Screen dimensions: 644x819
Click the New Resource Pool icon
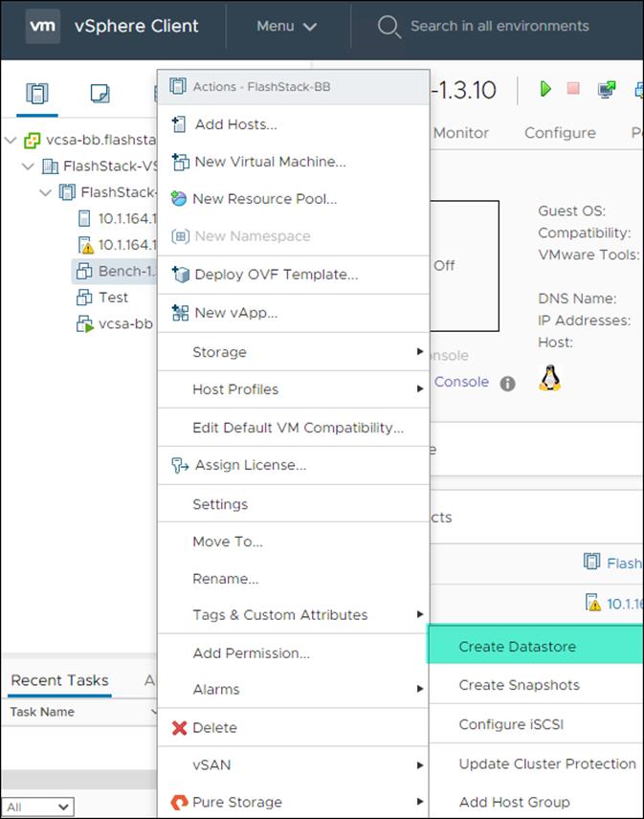179,199
